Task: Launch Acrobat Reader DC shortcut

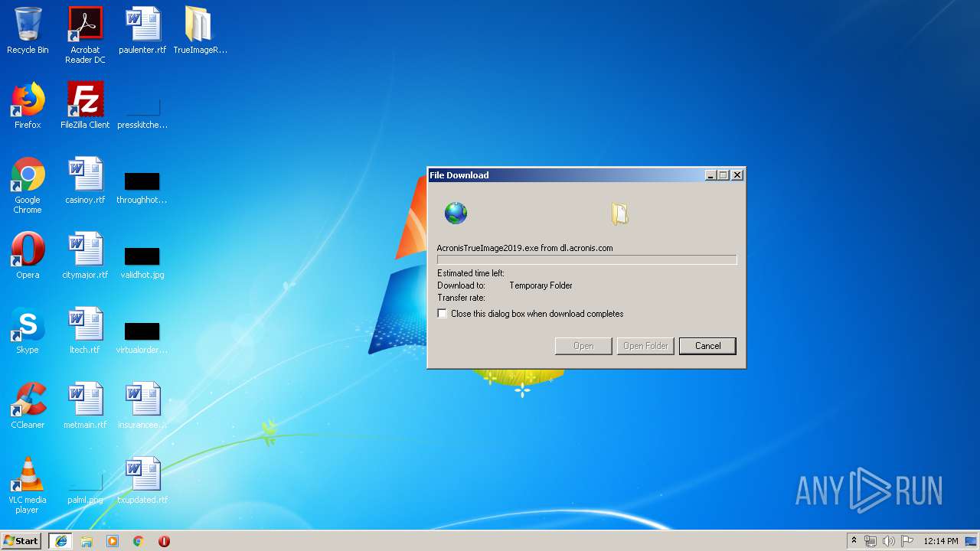Action: pyautogui.click(x=85, y=35)
